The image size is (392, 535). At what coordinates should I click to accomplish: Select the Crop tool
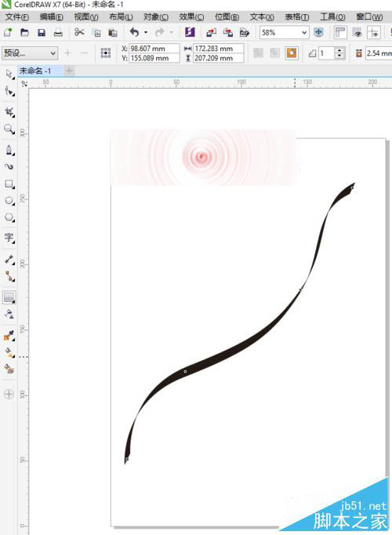9,112
